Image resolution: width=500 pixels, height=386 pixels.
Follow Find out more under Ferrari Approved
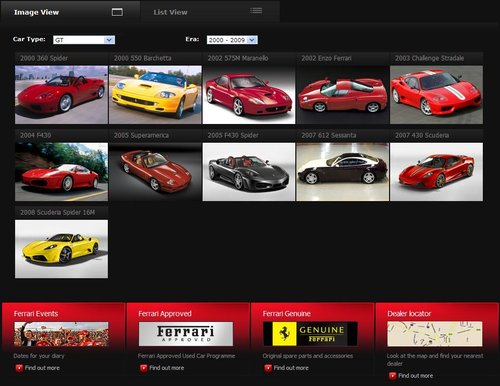click(167, 368)
